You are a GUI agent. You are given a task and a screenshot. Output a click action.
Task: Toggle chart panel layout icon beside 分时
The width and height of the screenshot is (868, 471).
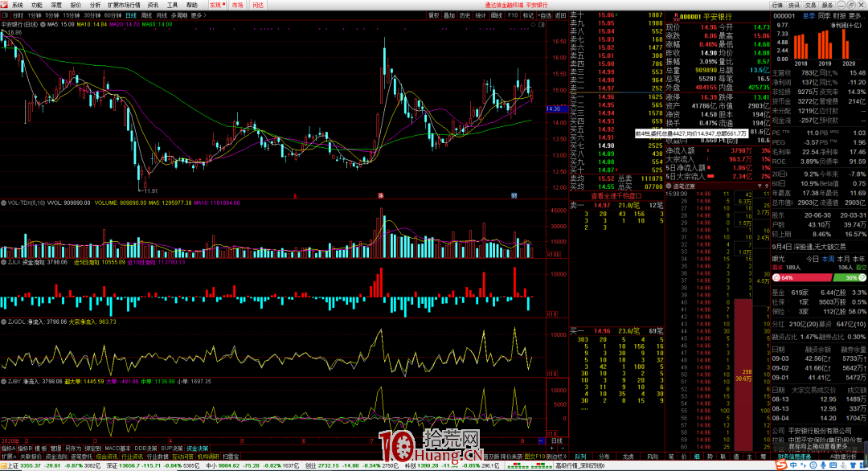[x=5, y=15]
